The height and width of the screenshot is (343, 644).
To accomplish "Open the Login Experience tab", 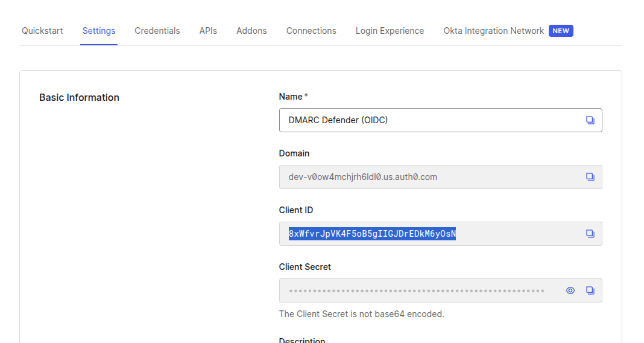I will pyautogui.click(x=390, y=31).
